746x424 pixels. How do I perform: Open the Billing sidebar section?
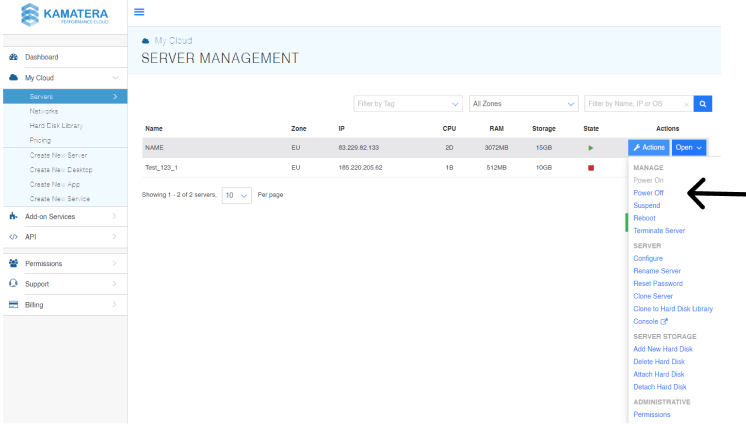pos(34,304)
